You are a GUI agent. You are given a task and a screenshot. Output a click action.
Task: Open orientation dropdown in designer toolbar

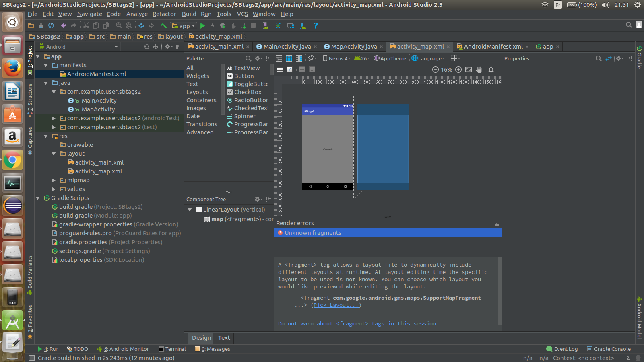[x=312, y=58]
